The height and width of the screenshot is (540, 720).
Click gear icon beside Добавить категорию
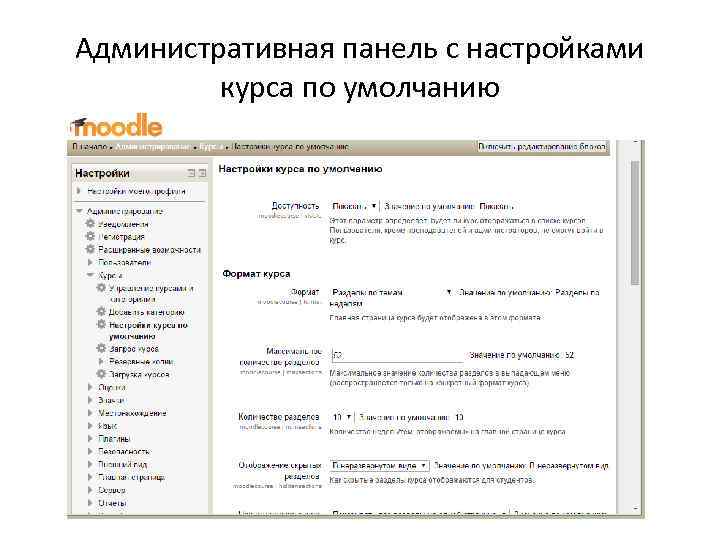(x=101, y=312)
